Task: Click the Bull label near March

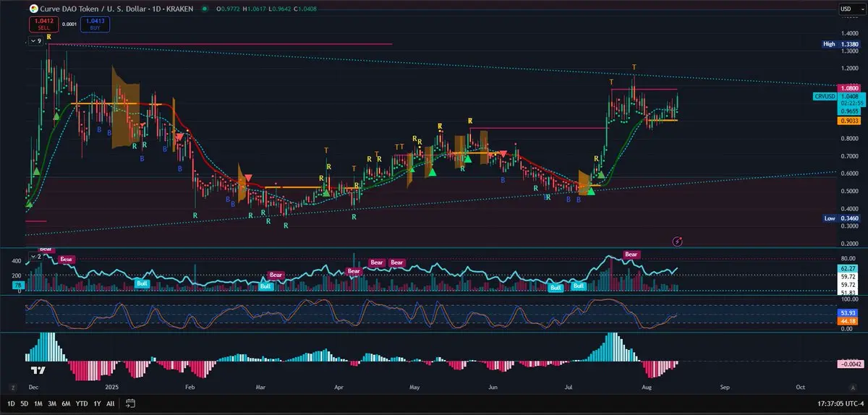Action: click(x=267, y=287)
